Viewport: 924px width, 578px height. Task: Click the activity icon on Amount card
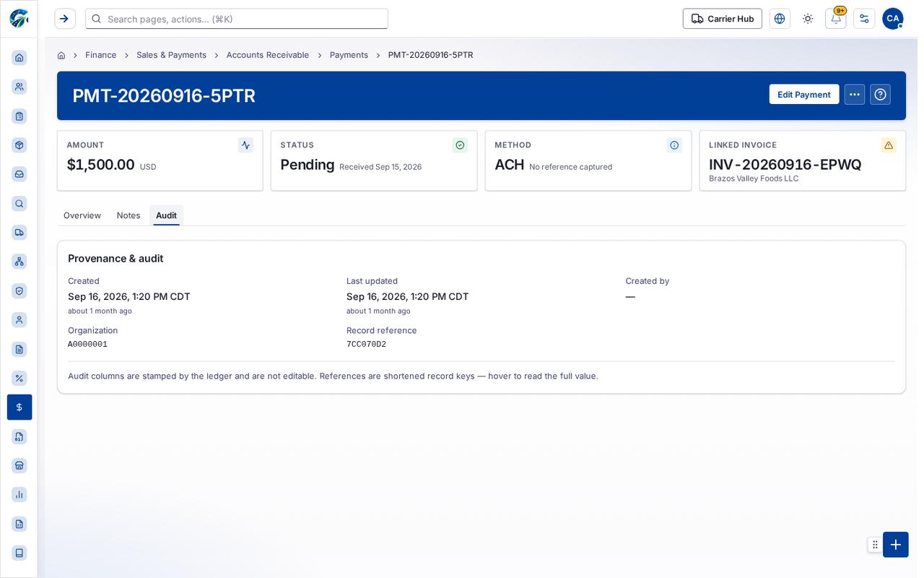point(246,145)
